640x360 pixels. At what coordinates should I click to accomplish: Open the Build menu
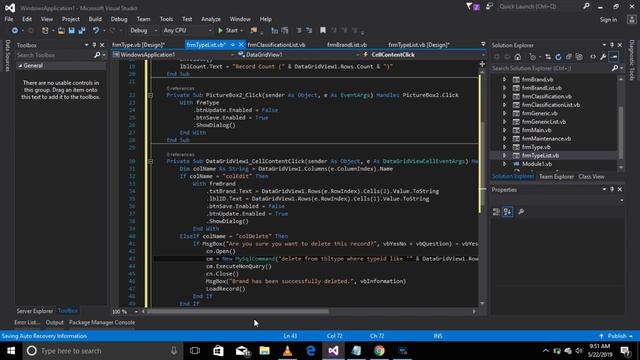[x=95, y=19]
